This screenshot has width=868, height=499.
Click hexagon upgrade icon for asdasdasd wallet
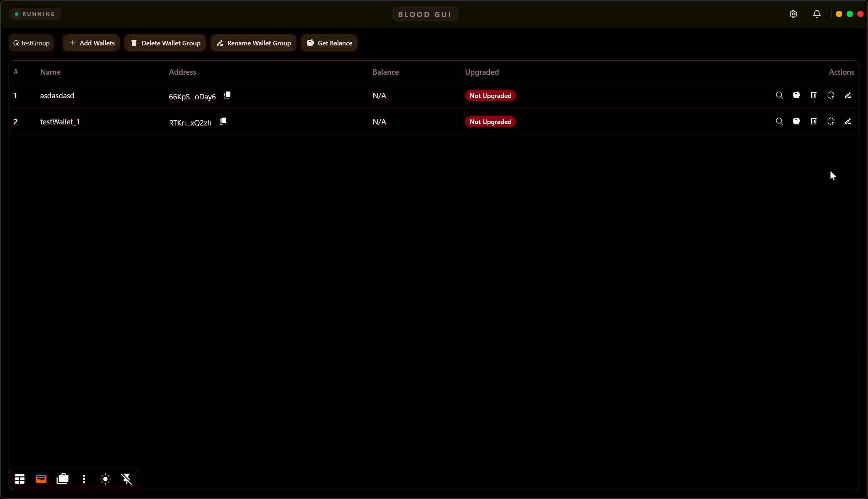pos(830,95)
